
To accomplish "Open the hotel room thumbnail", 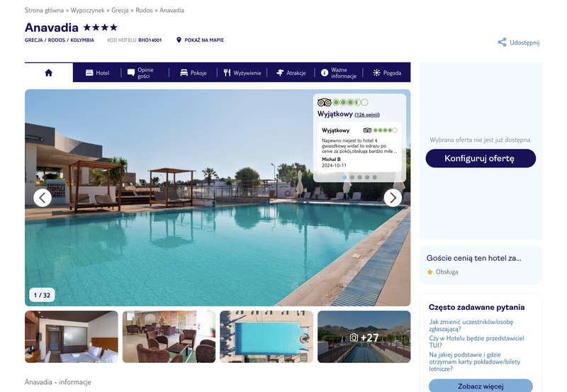I will 72,337.
